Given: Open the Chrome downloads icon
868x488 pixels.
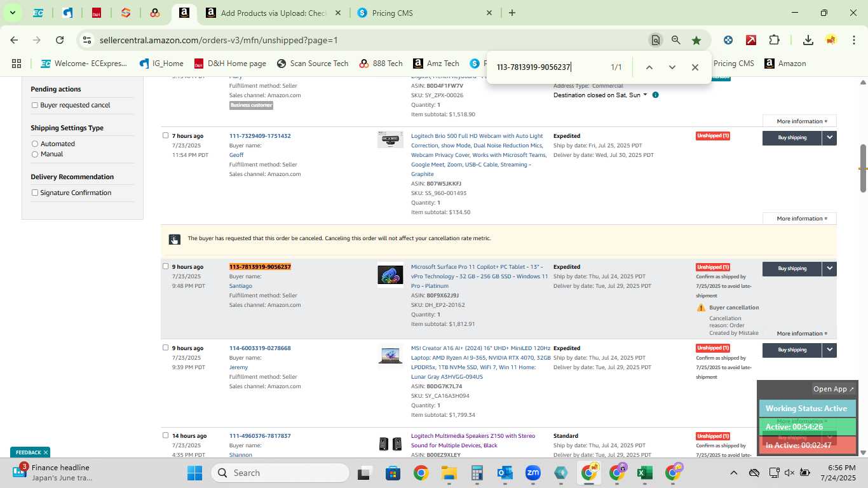Looking at the screenshot, I should click(808, 40).
